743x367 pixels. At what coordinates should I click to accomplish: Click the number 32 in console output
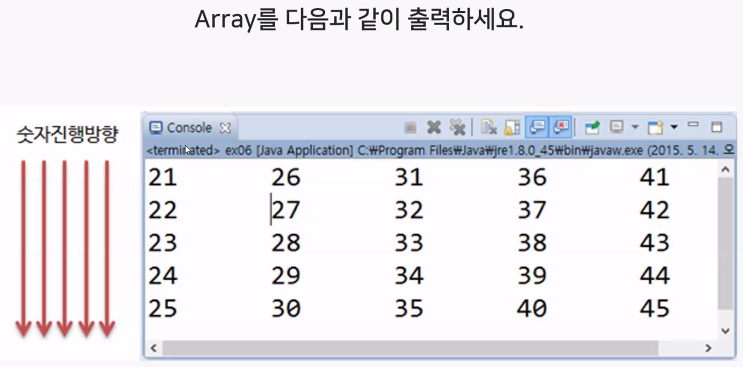408,210
